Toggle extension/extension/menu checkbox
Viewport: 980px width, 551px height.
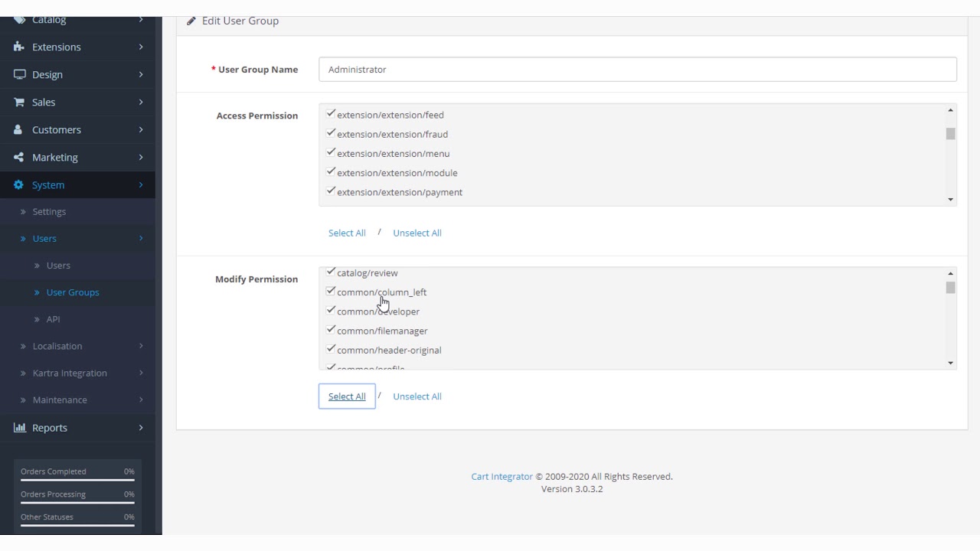[331, 152]
